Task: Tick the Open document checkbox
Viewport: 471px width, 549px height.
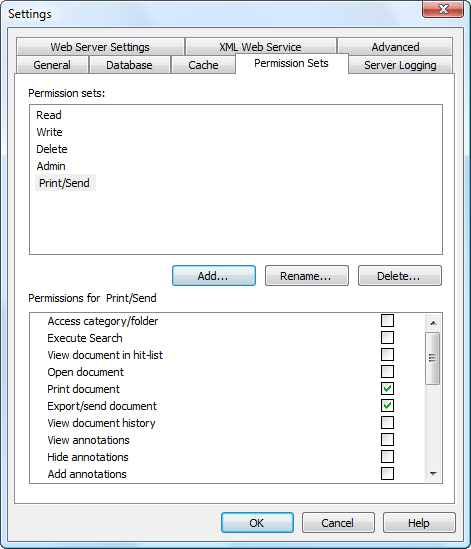Action: (x=387, y=372)
